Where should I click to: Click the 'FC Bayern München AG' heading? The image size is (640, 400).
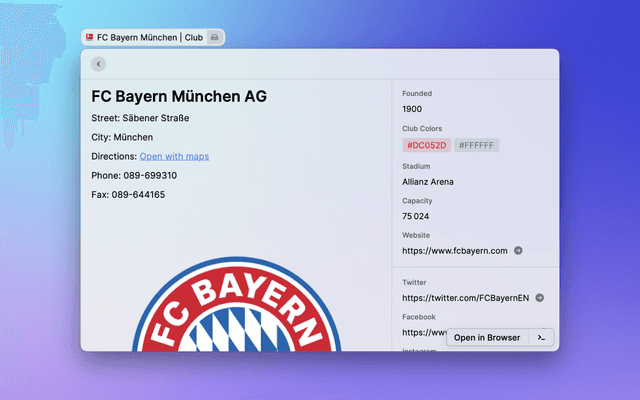179,97
